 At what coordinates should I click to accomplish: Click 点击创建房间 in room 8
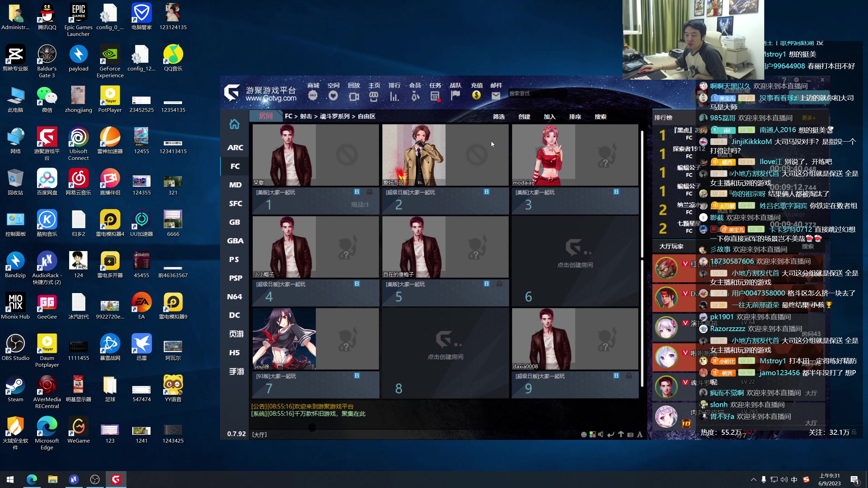[x=445, y=357]
